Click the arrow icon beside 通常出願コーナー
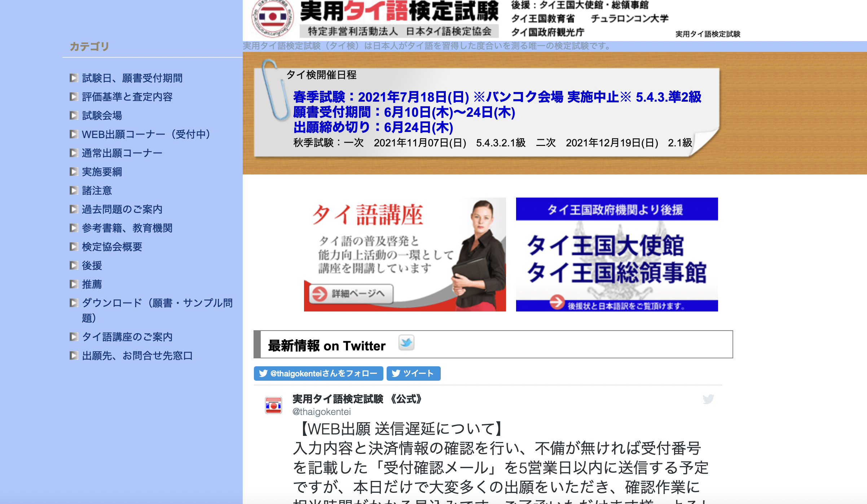 pos(74,153)
